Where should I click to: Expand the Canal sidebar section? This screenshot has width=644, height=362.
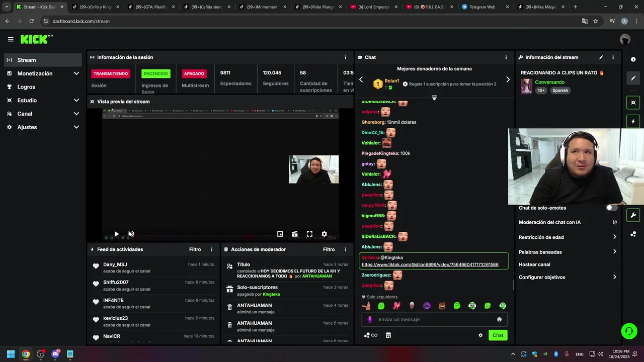[76, 114]
